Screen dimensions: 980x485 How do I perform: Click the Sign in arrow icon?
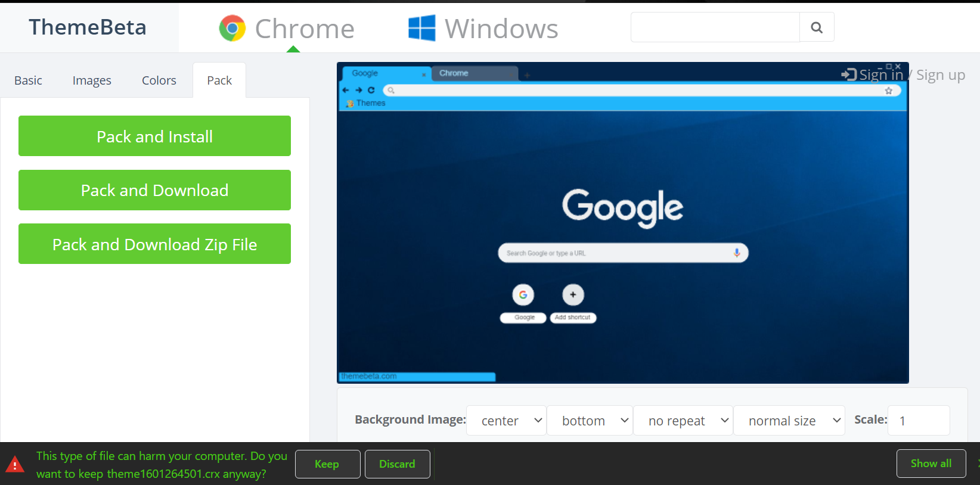[849, 74]
